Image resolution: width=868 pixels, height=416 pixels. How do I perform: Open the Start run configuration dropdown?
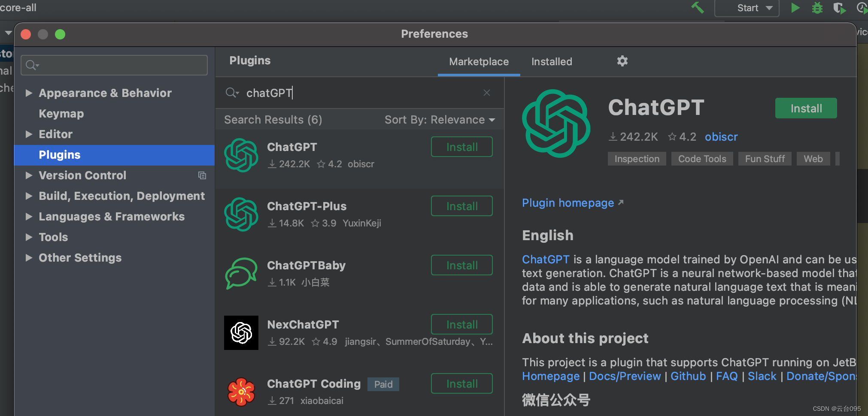747,8
